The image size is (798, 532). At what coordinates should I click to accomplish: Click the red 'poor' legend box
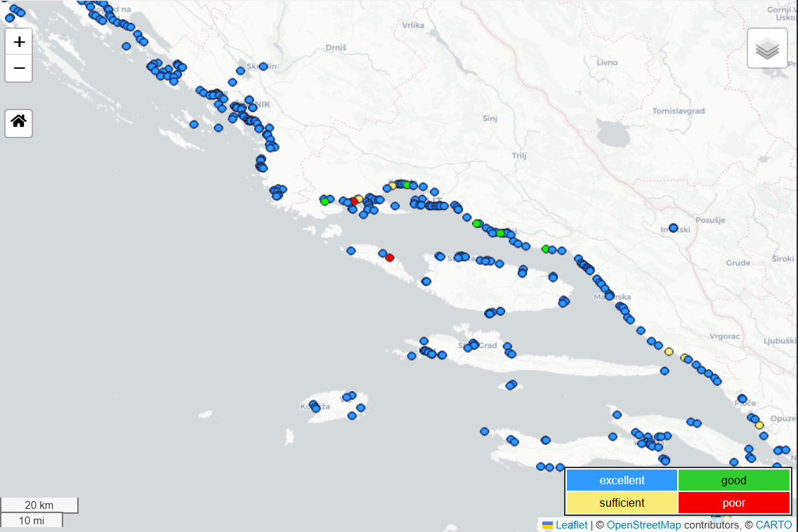pyautogui.click(x=734, y=503)
